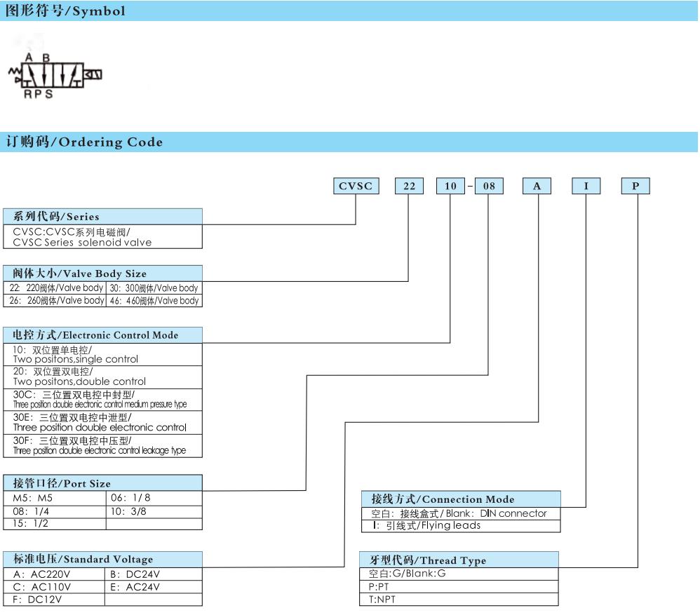700x615 pixels.
Task: Click the Series table header
Action: click(x=102, y=217)
